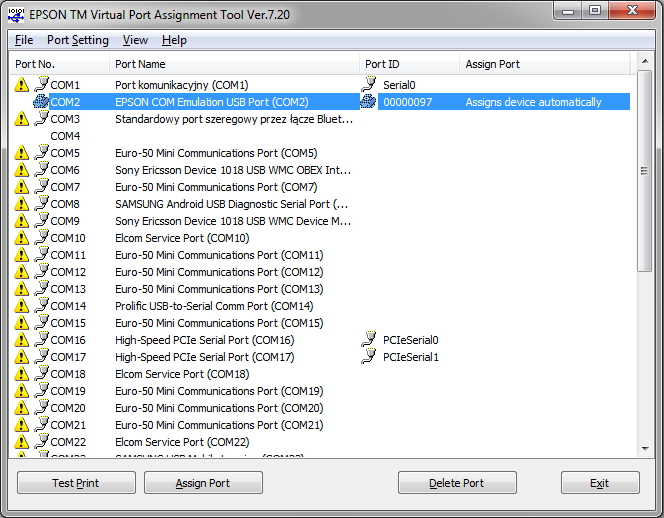Click the serial connector icon for COM13
This screenshot has height=518, width=664.
pos(42,288)
